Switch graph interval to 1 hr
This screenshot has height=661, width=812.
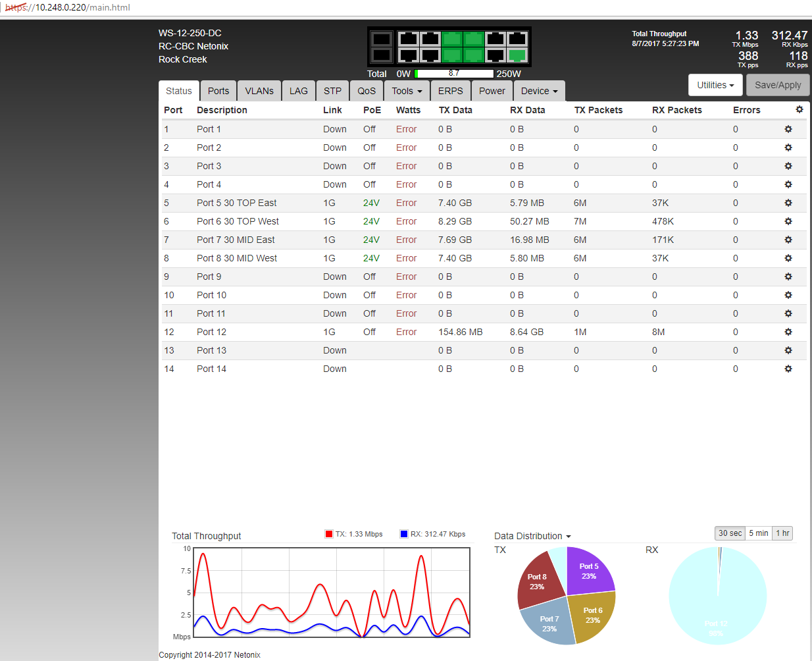(x=782, y=533)
